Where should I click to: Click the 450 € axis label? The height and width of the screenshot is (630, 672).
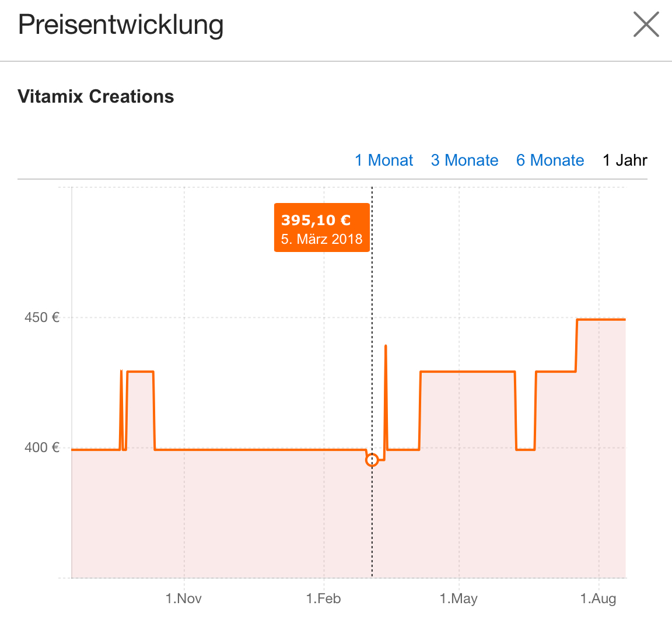[42, 318]
